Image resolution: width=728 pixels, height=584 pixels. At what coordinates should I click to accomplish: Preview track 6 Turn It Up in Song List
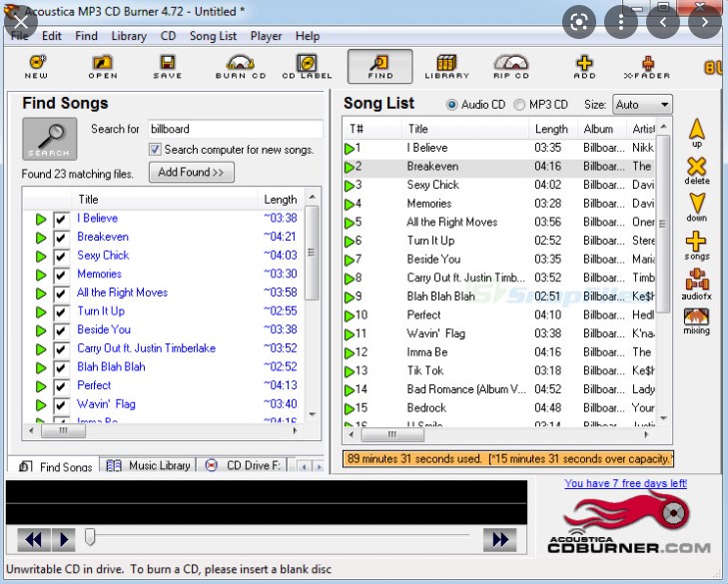[350, 242]
